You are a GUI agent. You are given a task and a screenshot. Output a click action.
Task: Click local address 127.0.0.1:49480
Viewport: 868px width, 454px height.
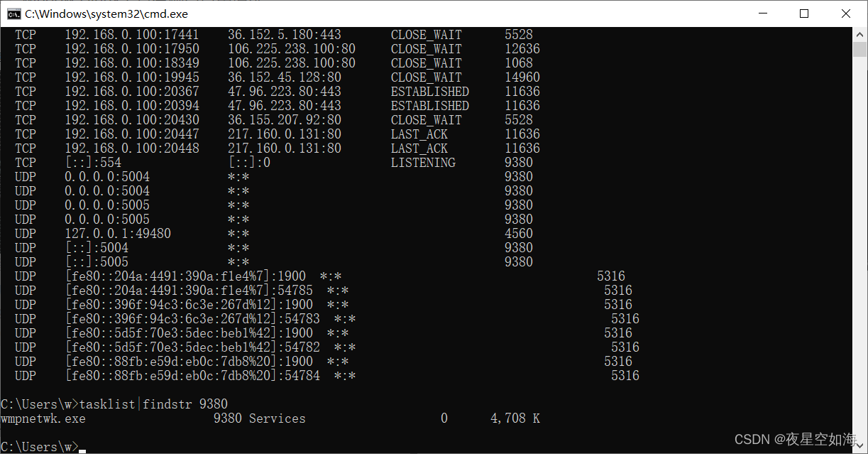118,234
